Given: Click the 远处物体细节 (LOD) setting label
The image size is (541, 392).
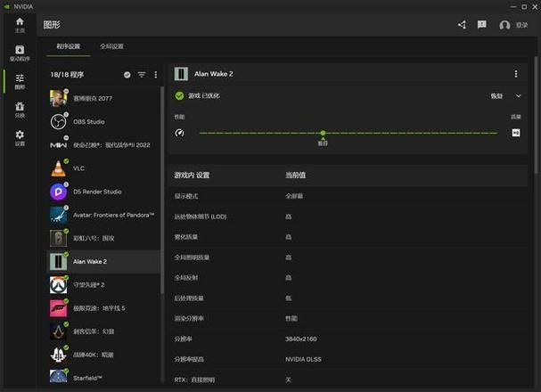Looking at the screenshot, I should click(201, 216).
